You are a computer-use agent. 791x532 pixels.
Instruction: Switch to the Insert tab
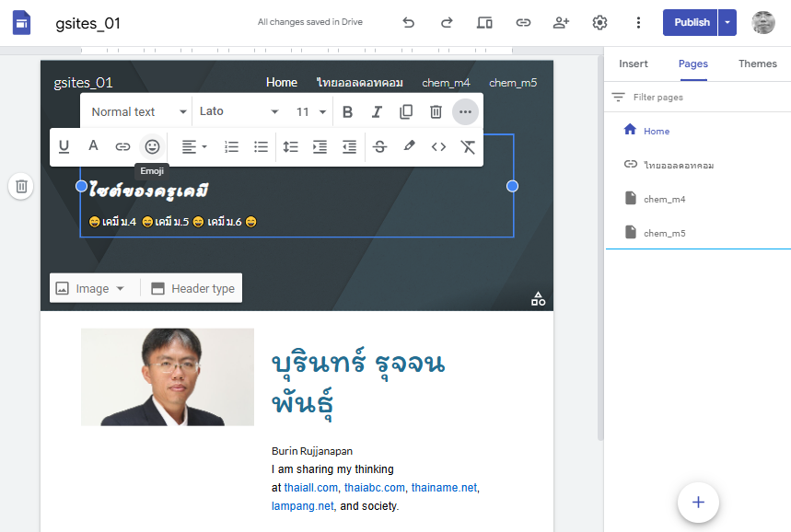click(634, 64)
